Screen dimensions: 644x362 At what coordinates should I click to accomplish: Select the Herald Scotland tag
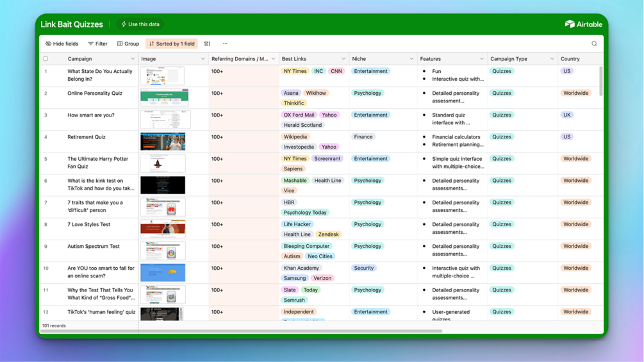[302, 125]
